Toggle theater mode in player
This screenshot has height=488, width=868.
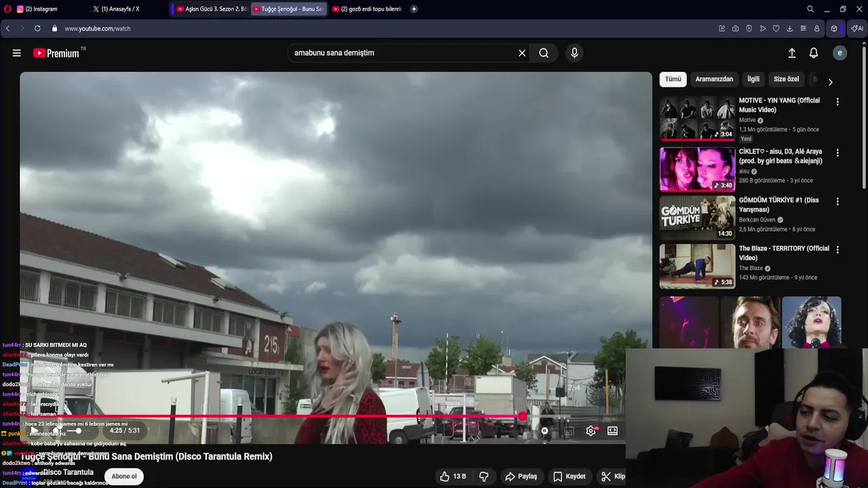pyautogui.click(x=612, y=430)
